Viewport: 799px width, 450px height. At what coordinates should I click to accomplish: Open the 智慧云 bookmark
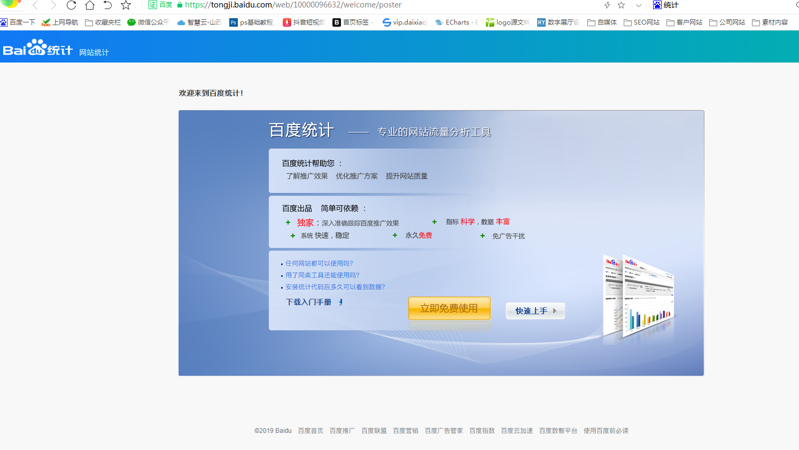(x=199, y=22)
